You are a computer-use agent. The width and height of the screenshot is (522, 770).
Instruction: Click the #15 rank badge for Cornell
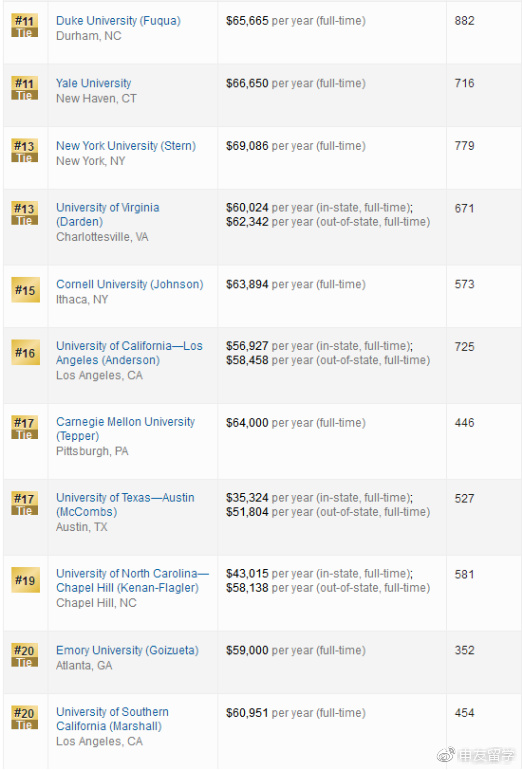click(25, 290)
